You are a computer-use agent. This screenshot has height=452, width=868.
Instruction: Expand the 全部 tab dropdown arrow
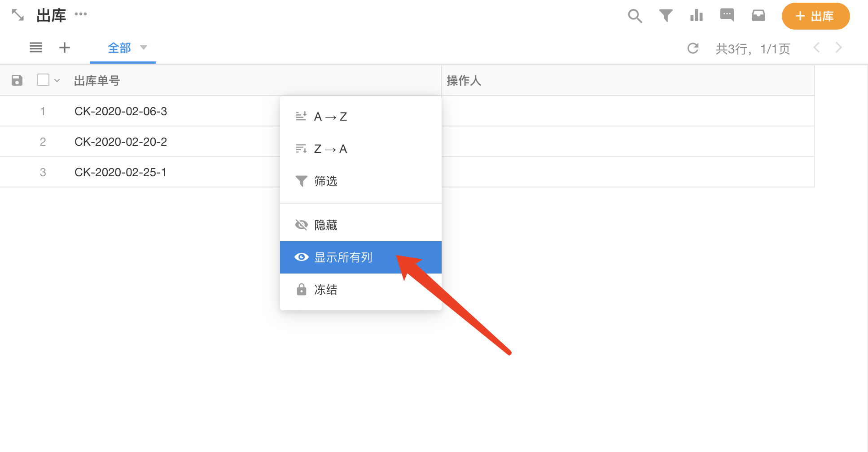tap(144, 48)
